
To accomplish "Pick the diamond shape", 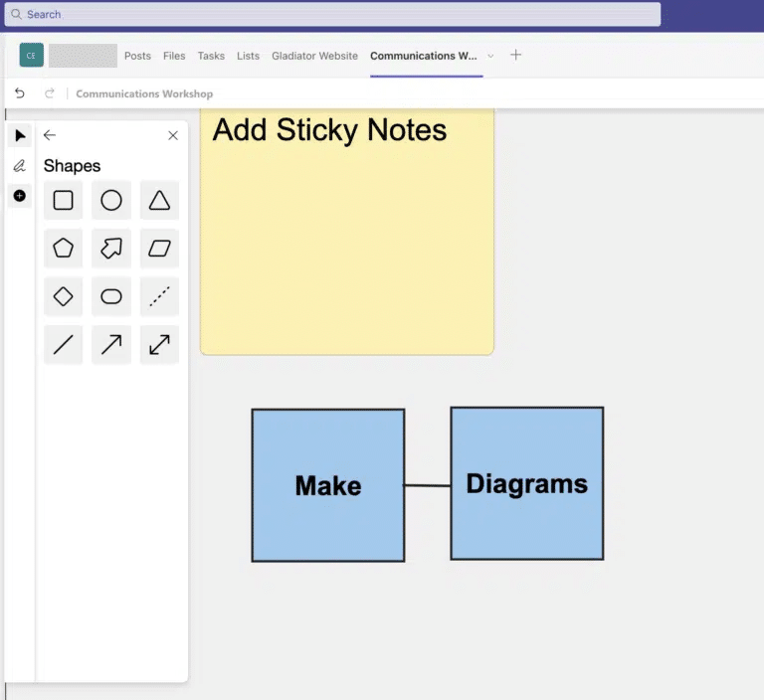I will point(63,296).
